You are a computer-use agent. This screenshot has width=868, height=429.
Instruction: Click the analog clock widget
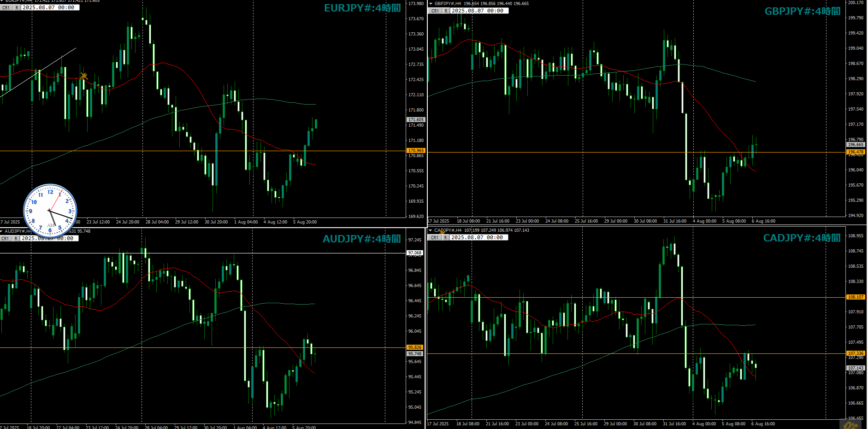tap(50, 211)
